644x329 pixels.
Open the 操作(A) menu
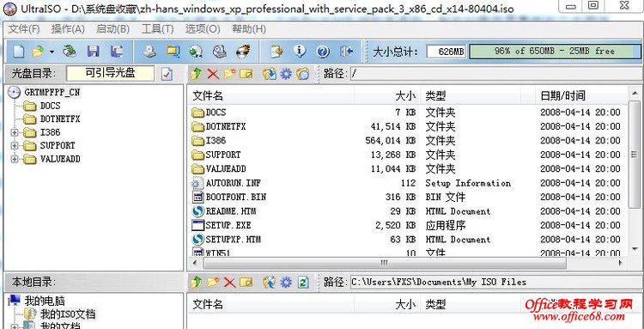(x=68, y=29)
